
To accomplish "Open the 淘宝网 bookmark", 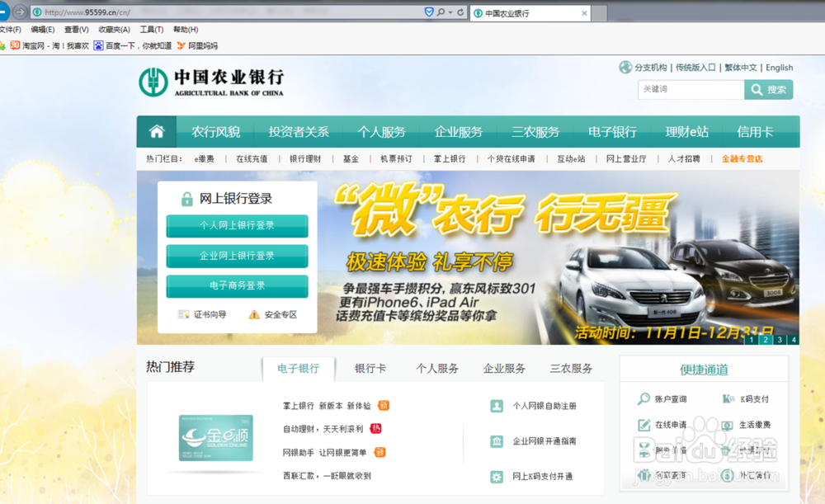I will coord(49,45).
